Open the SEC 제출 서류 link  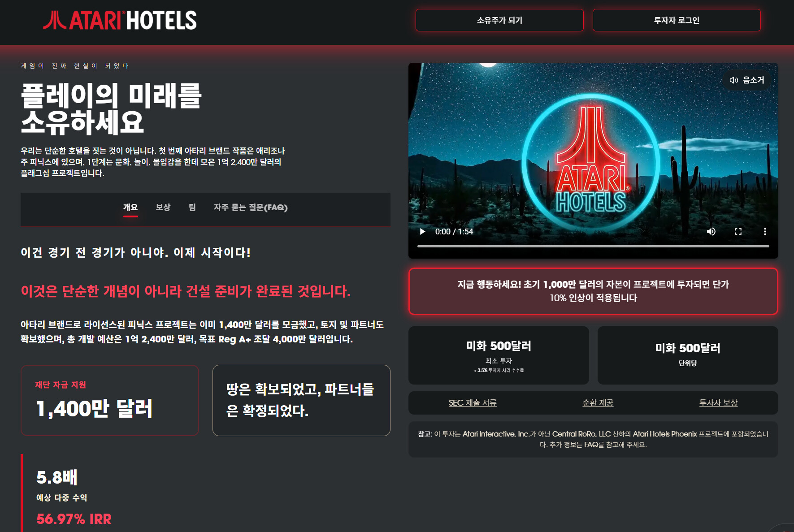pyautogui.click(x=473, y=403)
